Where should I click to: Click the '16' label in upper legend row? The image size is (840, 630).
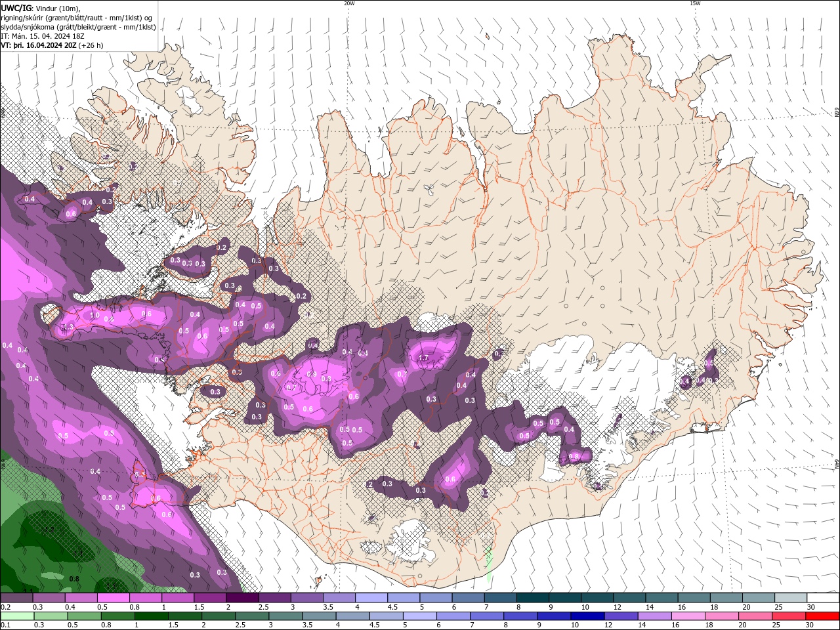[682, 607]
